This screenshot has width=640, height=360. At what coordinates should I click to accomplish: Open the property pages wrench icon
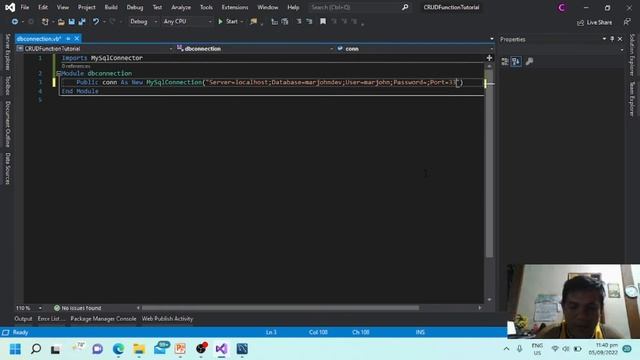coord(529,62)
